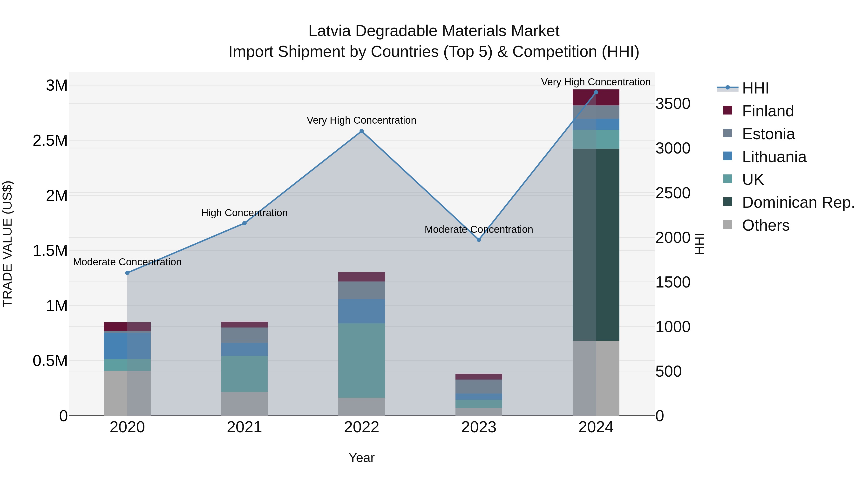Select the Lithuania segment in 2022 bar
Screen dimensions: 868x488
(362, 312)
